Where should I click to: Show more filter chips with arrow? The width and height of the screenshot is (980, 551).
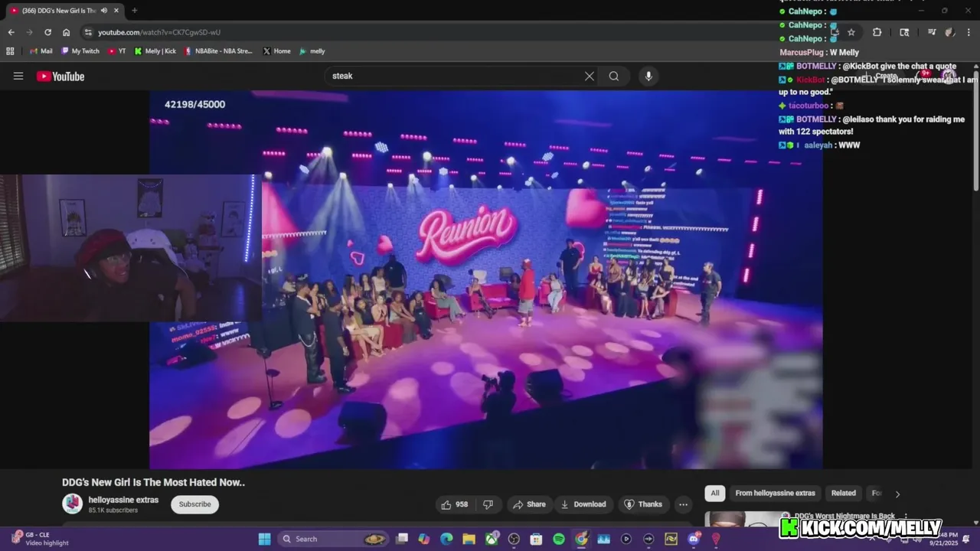pos(897,494)
